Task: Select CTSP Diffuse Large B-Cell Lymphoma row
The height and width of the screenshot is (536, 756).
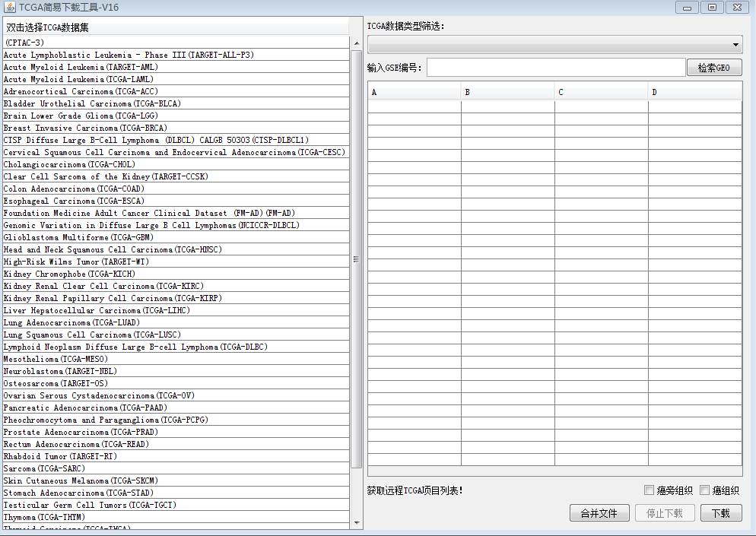Action: click(176, 140)
